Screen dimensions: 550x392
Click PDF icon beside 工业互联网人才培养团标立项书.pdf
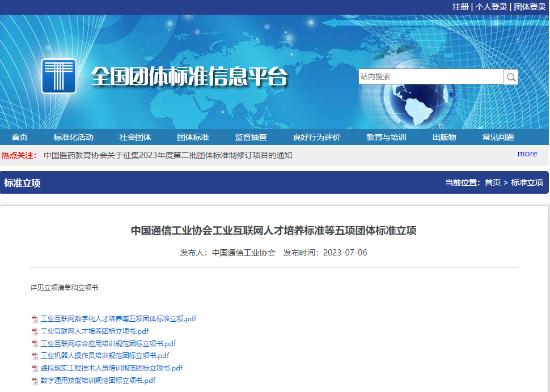[35, 331]
